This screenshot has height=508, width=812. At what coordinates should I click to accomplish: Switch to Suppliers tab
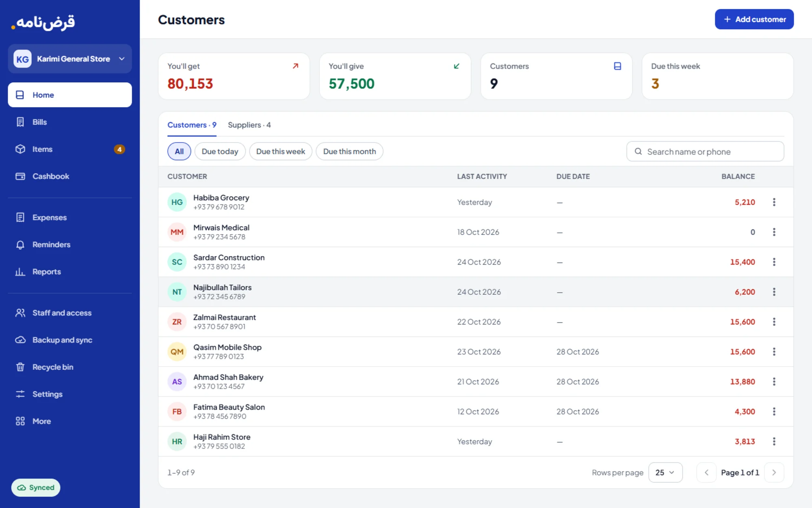tap(249, 125)
